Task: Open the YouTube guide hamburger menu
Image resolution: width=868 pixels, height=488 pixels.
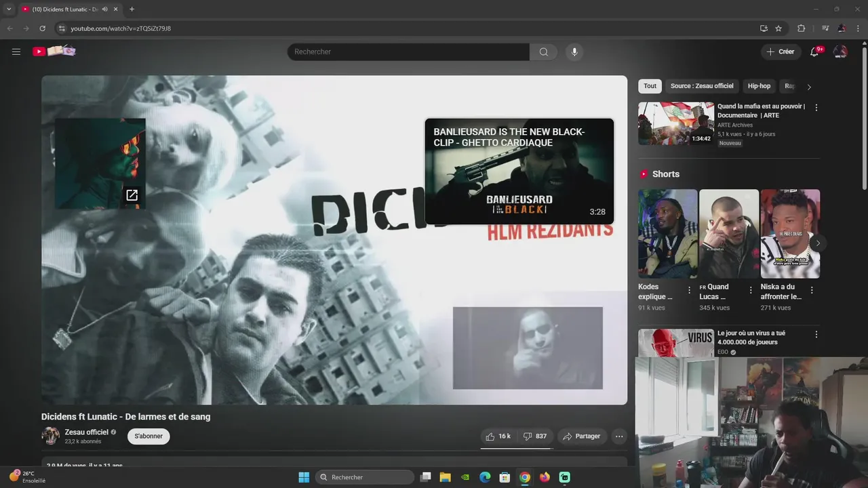Action: (x=16, y=52)
